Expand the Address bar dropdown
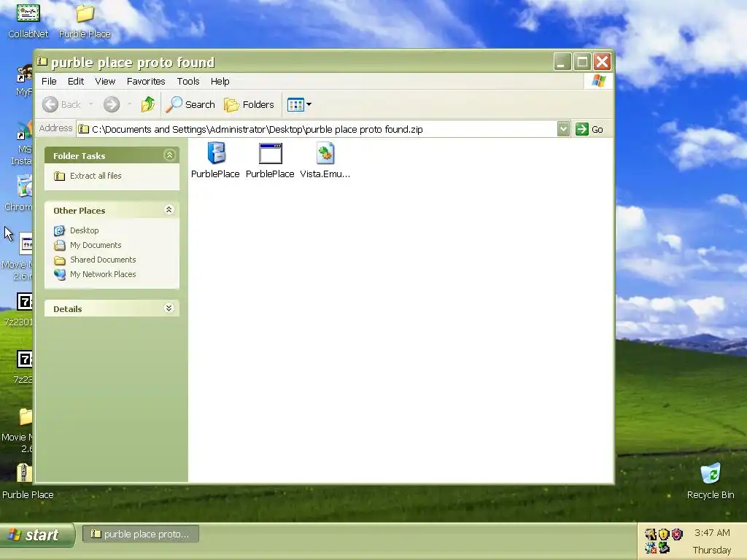 (563, 129)
